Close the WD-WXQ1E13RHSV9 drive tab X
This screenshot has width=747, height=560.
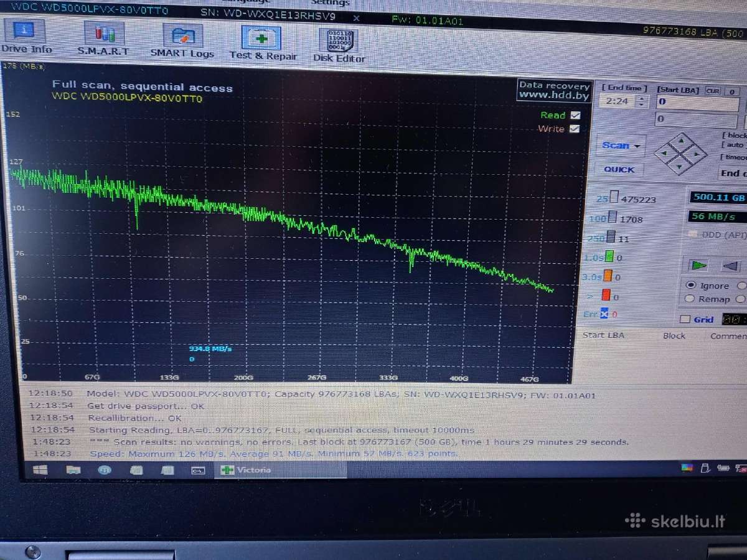click(356, 18)
